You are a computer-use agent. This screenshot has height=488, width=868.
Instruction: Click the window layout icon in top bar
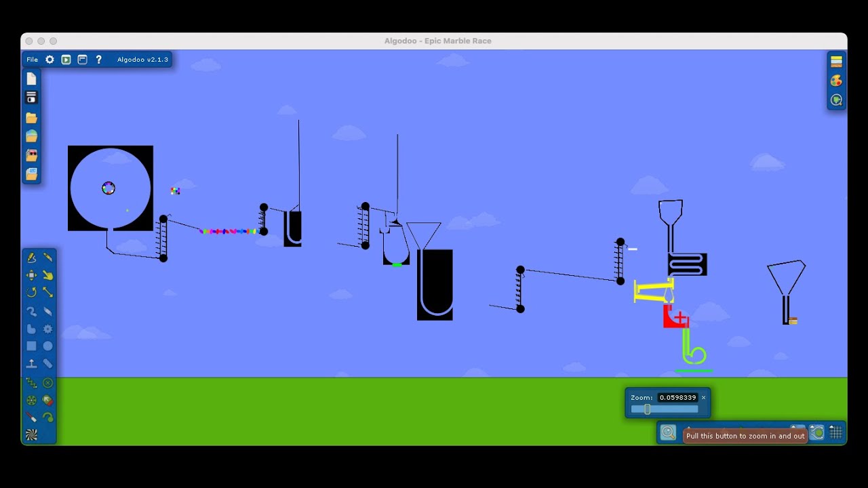(82, 60)
